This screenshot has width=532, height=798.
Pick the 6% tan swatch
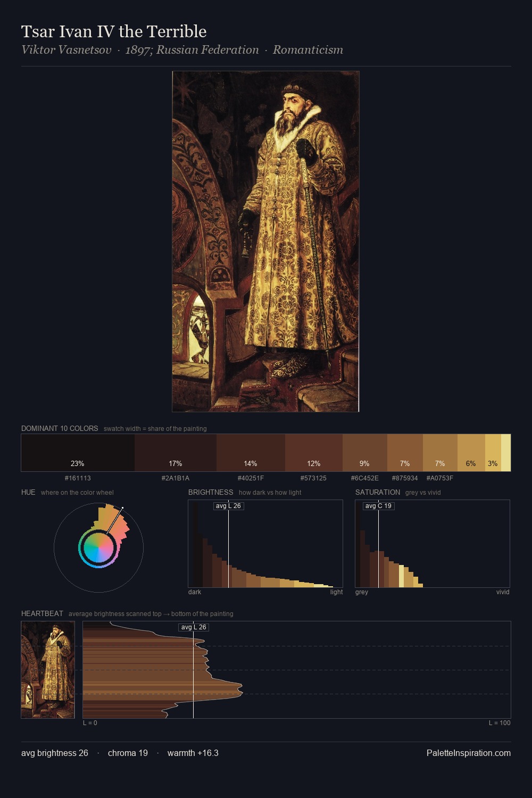pyautogui.click(x=471, y=453)
